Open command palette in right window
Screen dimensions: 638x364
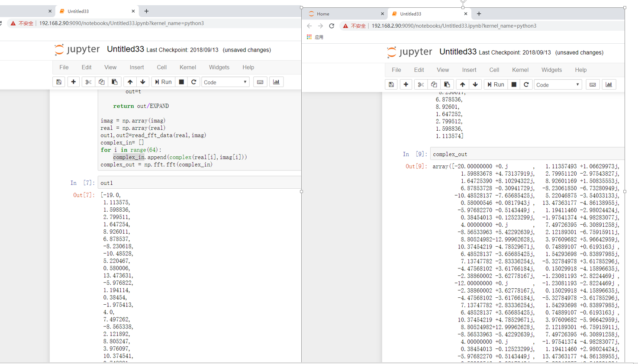tap(593, 84)
